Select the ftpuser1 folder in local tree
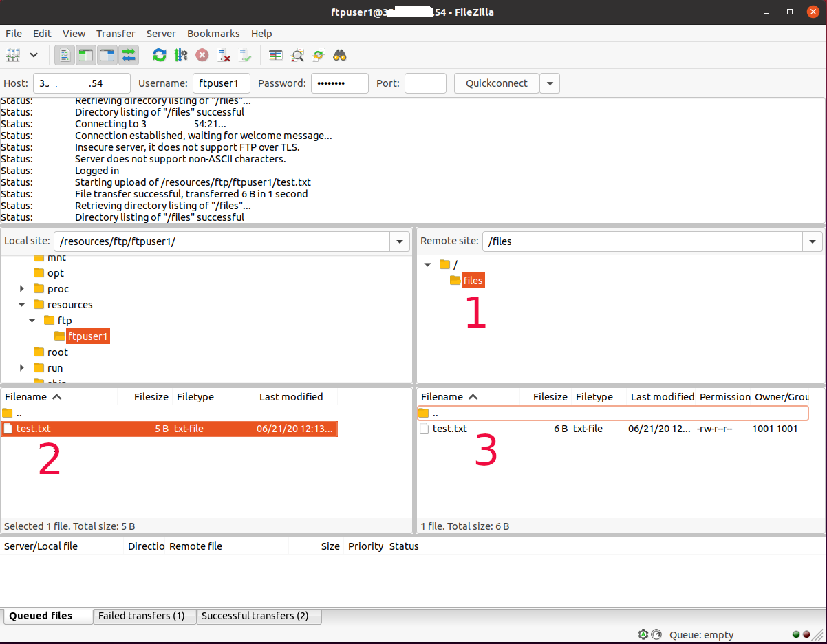 pyautogui.click(x=87, y=336)
